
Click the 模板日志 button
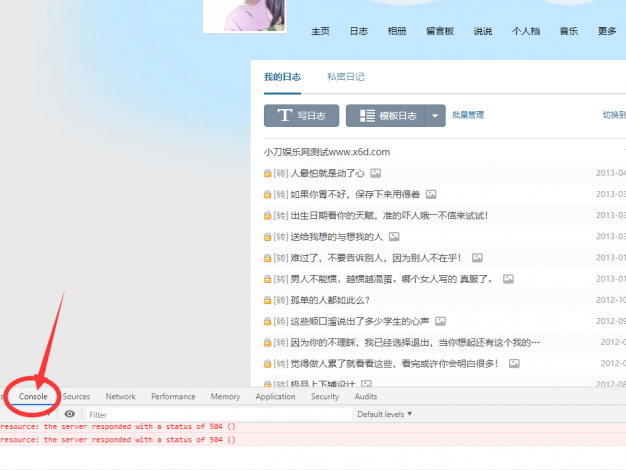tap(385, 116)
